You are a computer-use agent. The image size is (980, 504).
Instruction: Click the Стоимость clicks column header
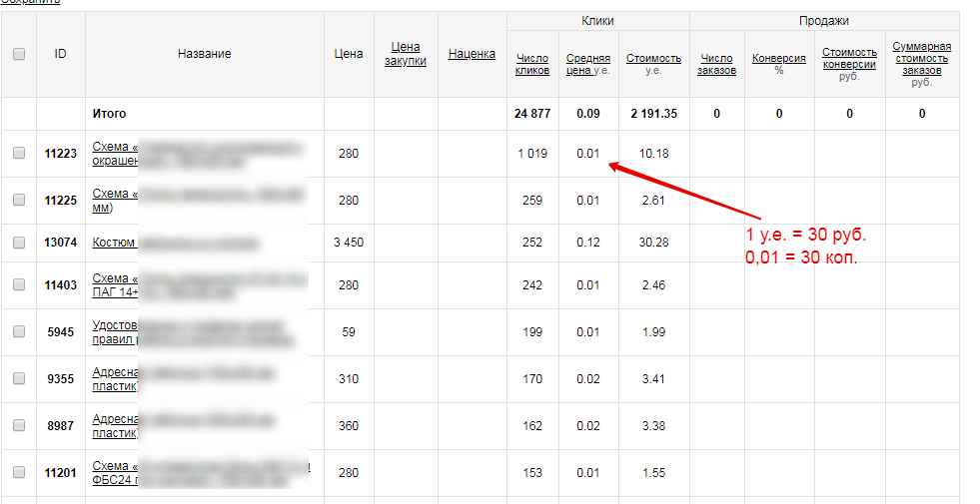click(653, 59)
